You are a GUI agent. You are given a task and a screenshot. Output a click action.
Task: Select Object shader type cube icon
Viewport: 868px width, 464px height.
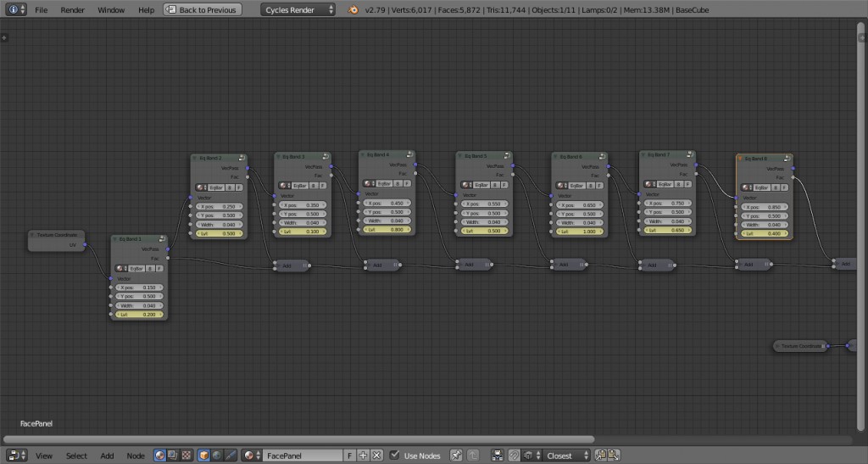(x=203, y=456)
